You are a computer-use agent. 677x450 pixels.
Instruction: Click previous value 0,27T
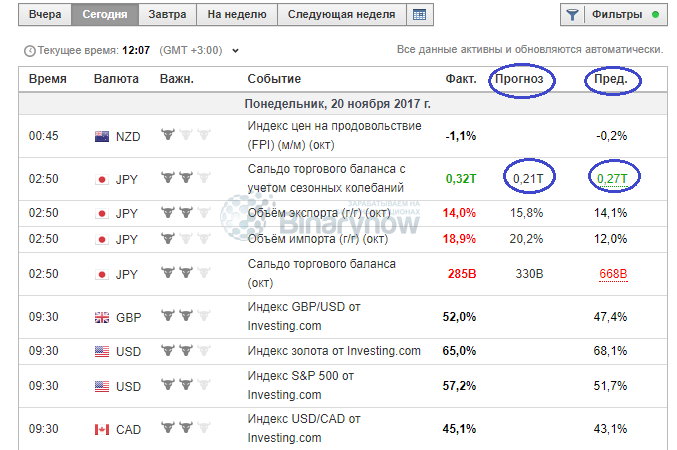pyautogui.click(x=612, y=178)
